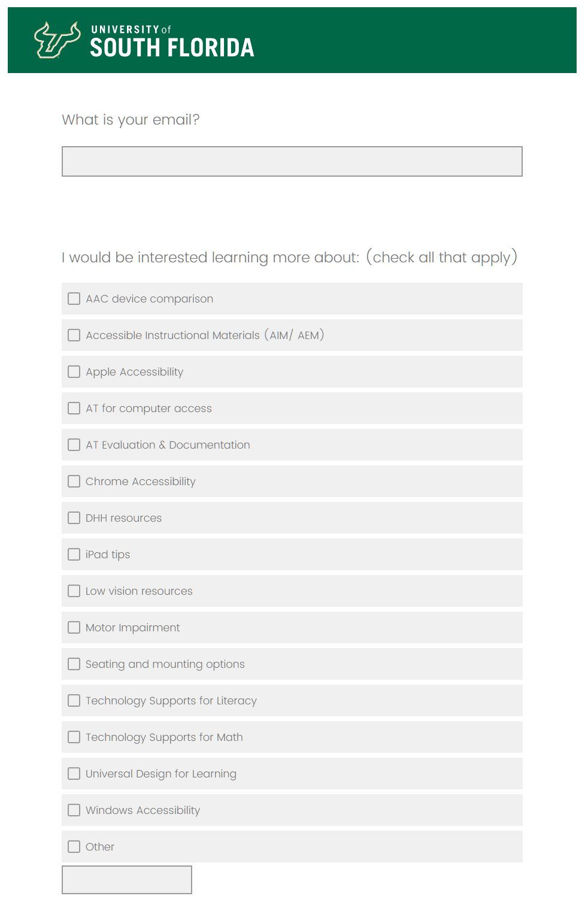
Task: Click the Other text entry box
Action: click(126, 879)
